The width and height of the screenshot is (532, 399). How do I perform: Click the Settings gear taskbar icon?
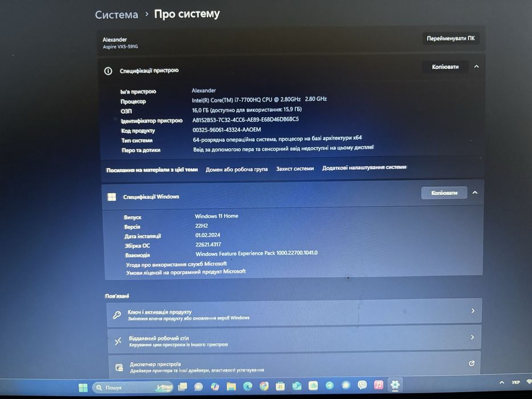pos(395,384)
